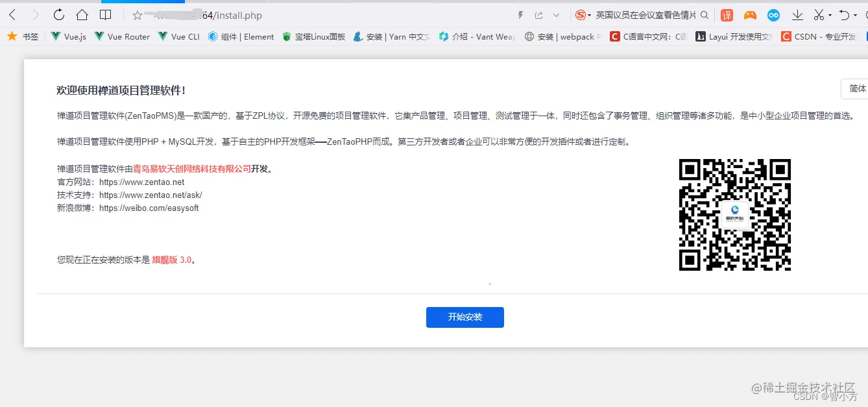868x407 pixels.
Task: Click the Sogou search engine icon
Action: pyautogui.click(x=581, y=15)
